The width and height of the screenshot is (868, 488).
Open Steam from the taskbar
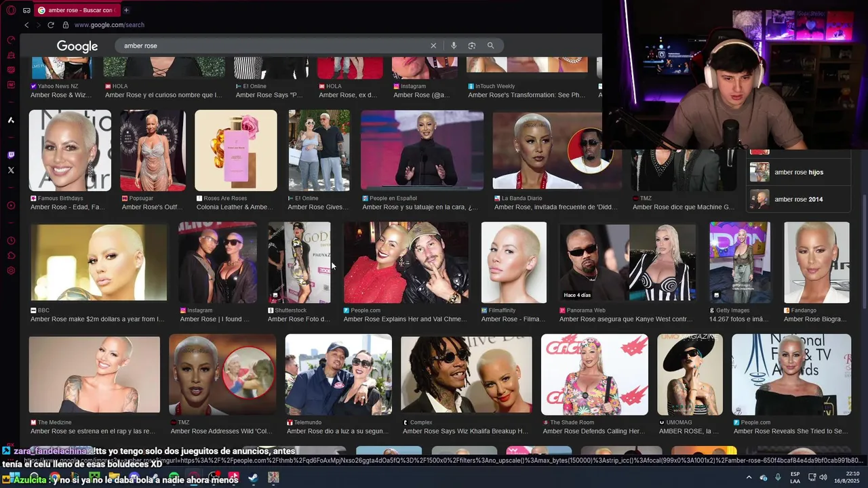253,478
